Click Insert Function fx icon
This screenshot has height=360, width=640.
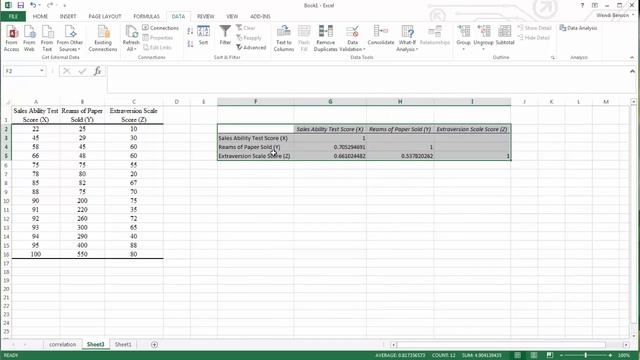[x=97, y=71]
